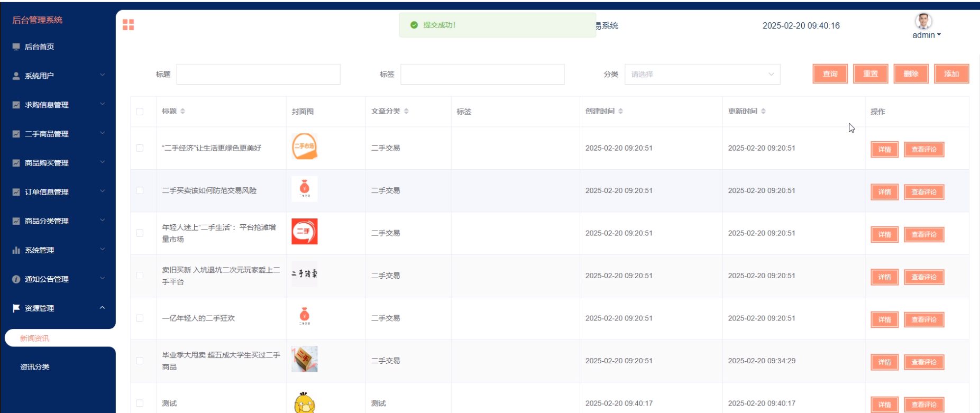Focus the 标题 search input field
The image size is (980, 413).
point(258,75)
